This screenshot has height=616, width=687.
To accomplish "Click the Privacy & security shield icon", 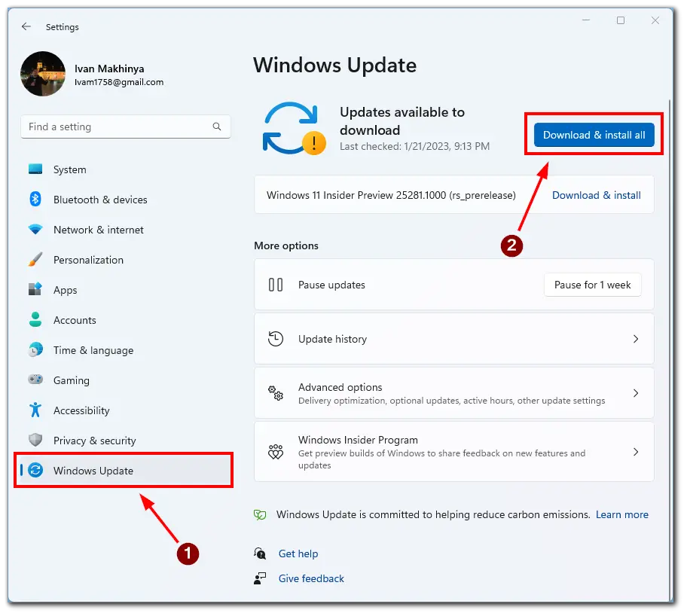I will point(35,441).
